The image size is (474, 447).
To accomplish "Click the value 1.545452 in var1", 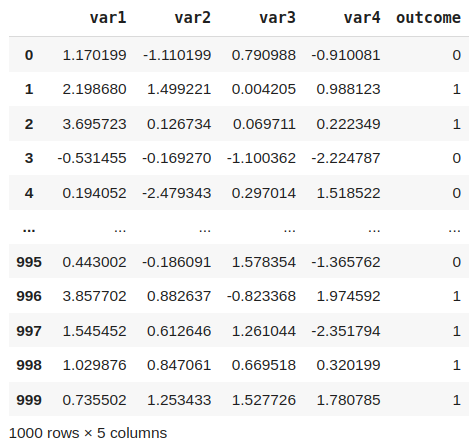I will point(95,331).
